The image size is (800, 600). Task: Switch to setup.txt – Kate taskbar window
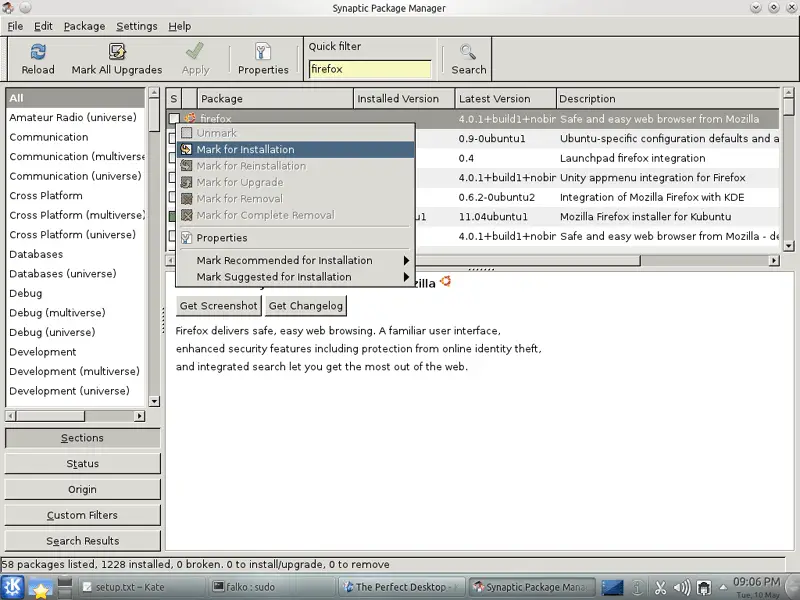(141, 587)
